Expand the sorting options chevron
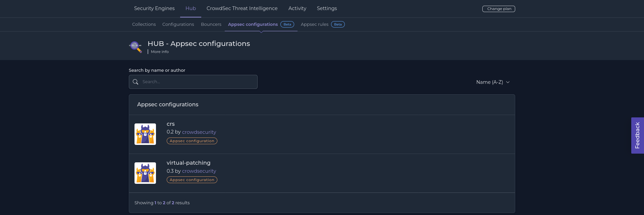This screenshot has height=215, width=644. point(508,82)
